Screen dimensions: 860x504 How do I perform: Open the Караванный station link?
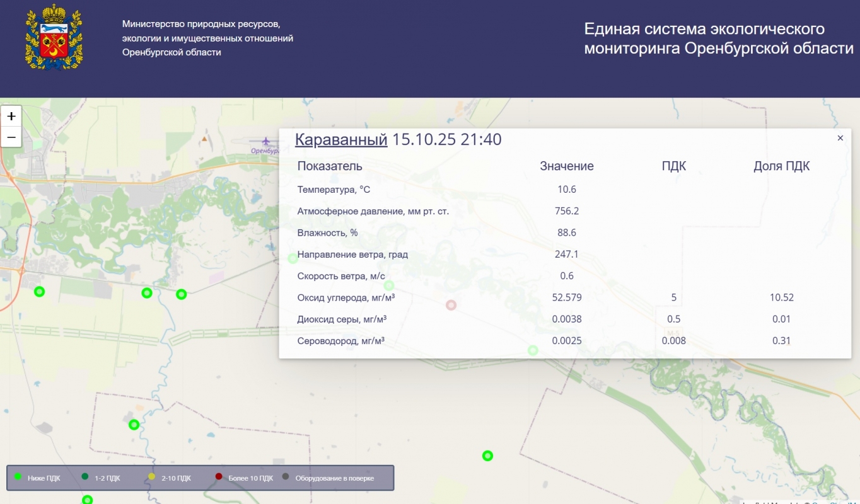341,139
